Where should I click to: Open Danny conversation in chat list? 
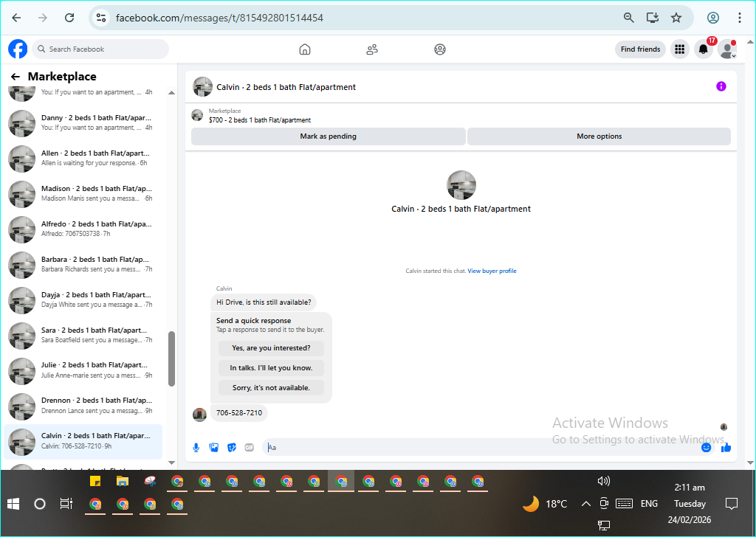click(x=83, y=122)
